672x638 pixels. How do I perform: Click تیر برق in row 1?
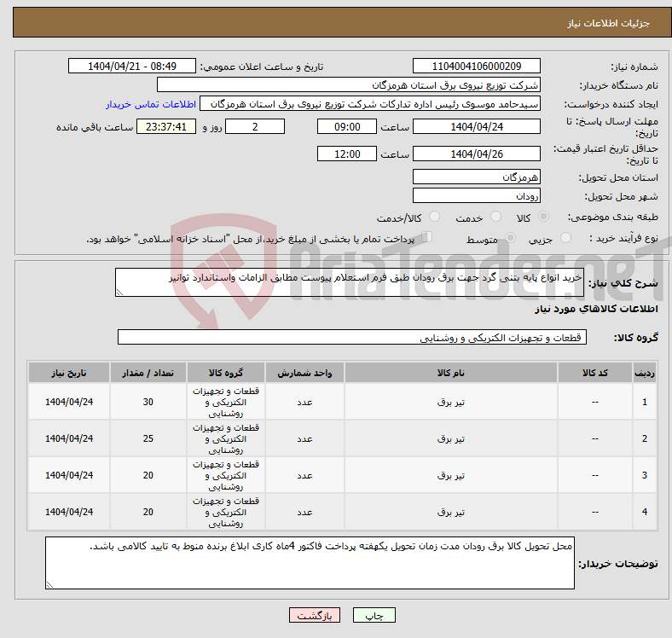451,403
